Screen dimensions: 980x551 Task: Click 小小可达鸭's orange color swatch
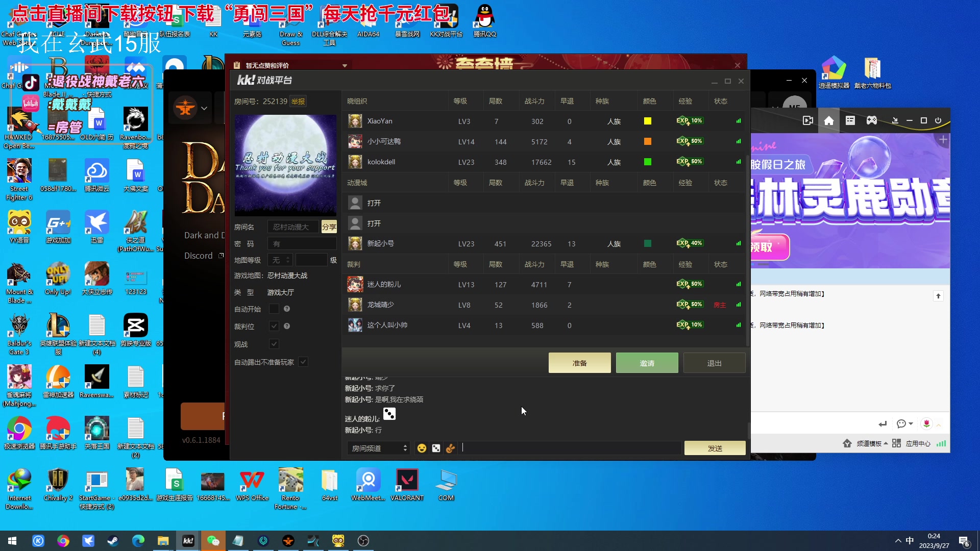coord(648,141)
